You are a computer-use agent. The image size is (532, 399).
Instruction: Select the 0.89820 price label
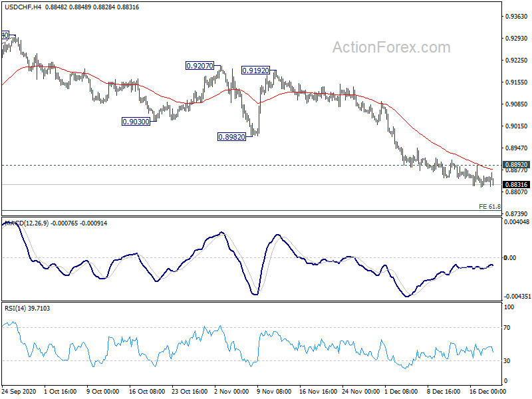231,137
